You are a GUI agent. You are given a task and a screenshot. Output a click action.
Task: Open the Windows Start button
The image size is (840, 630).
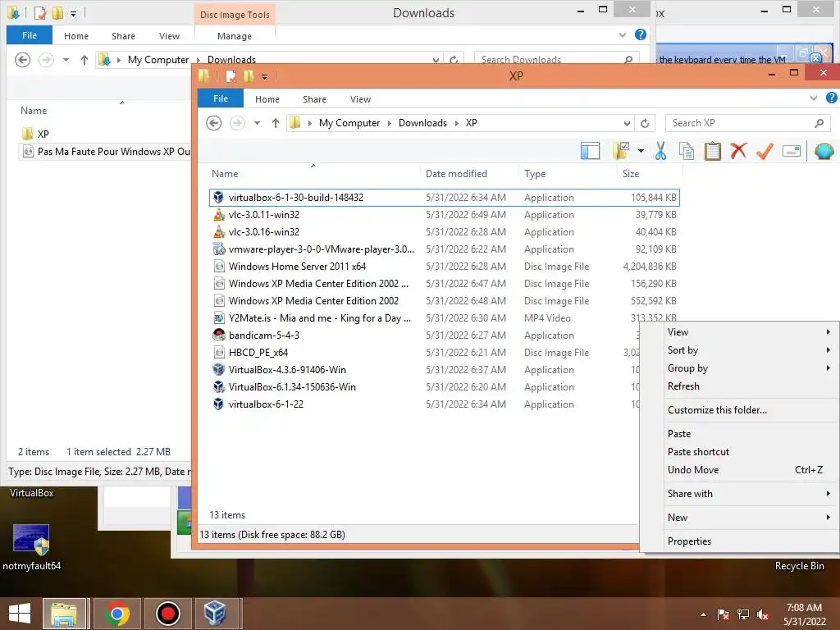tap(20, 614)
